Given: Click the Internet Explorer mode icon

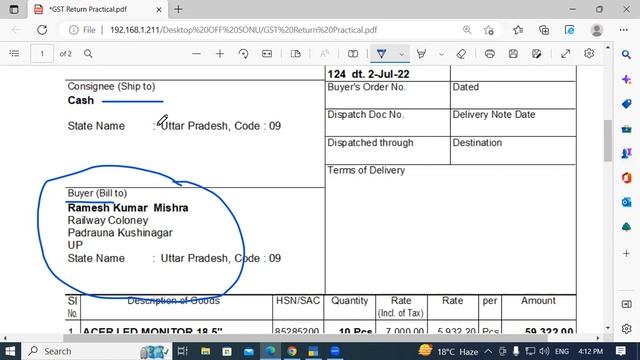Looking at the screenshot, I should (569, 30).
